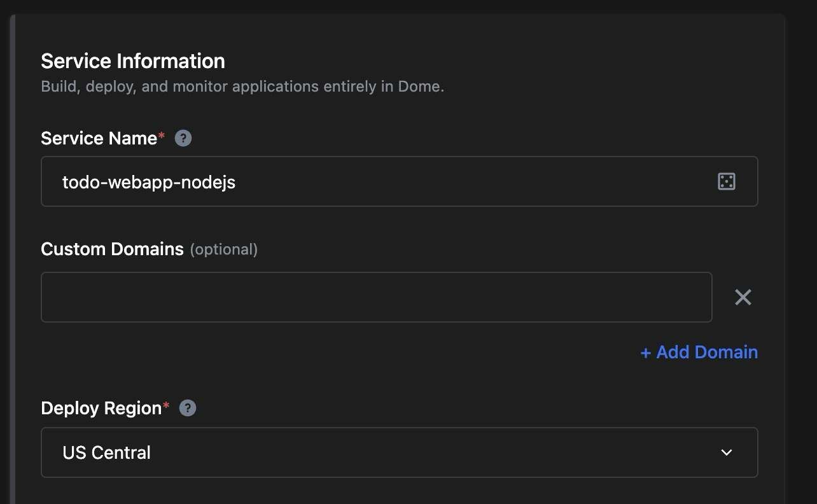Expand the US Central region selector
817x504 pixels.
399,452
